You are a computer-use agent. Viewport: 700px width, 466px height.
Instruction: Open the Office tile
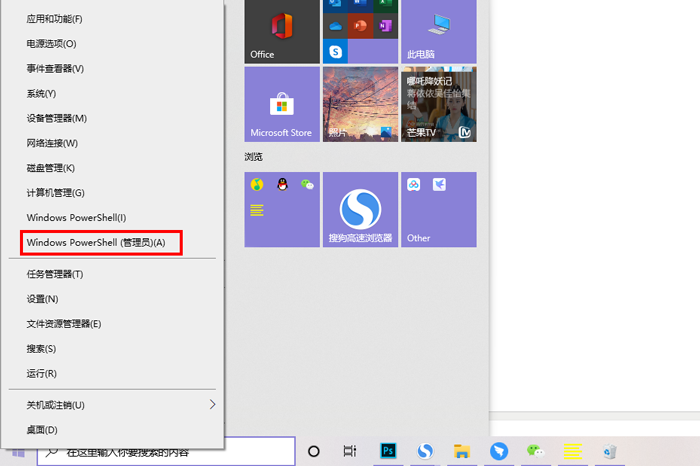pyautogui.click(x=282, y=31)
